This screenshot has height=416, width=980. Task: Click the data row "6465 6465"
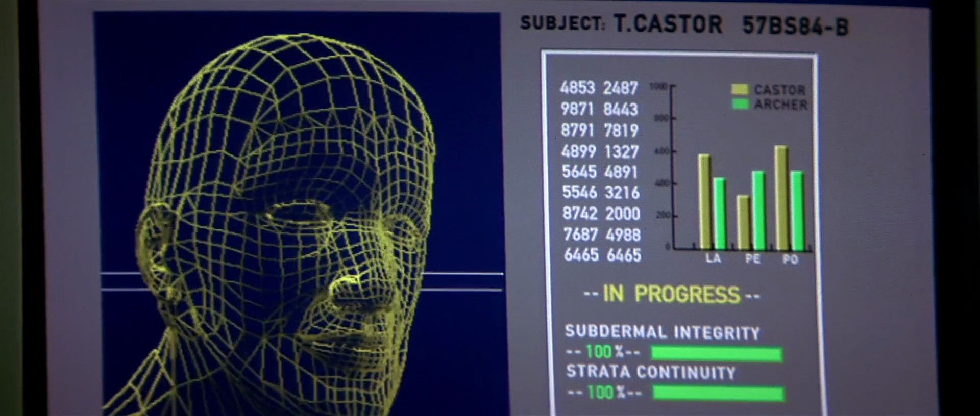point(602,255)
